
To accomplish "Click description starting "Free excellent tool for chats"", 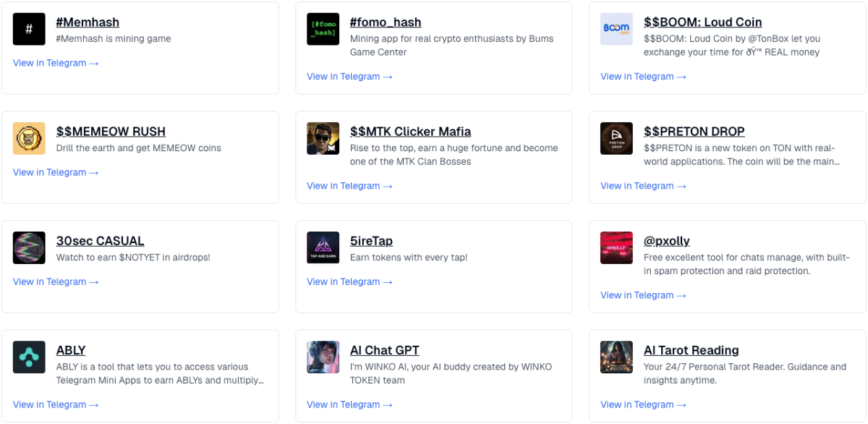I will 746,264.
